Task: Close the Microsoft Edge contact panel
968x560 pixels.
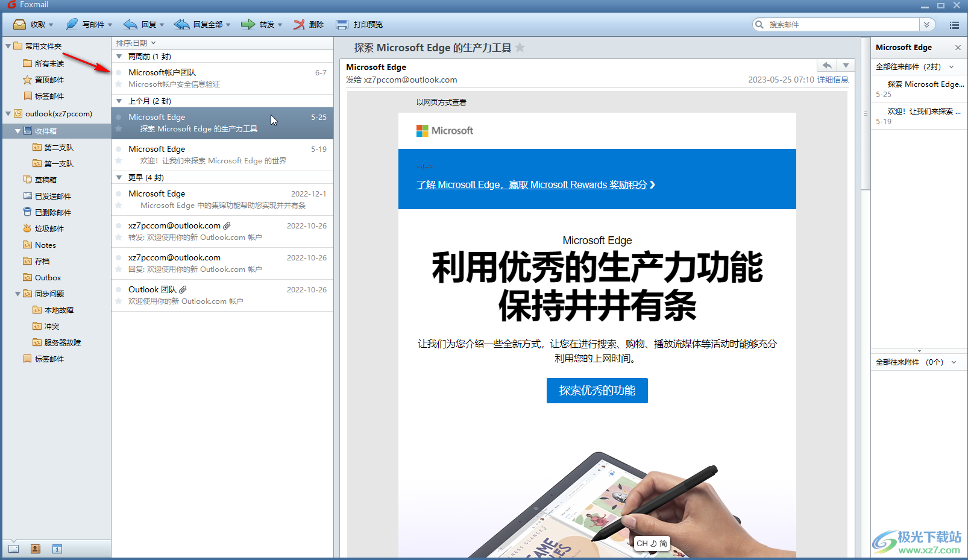Action: (958, 47)
